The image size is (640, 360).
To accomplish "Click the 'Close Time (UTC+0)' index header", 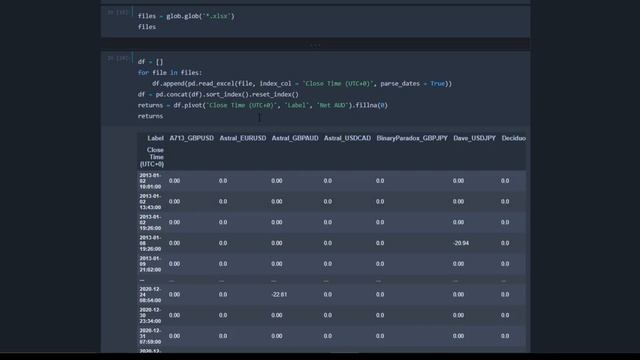I will click(152, 157).
